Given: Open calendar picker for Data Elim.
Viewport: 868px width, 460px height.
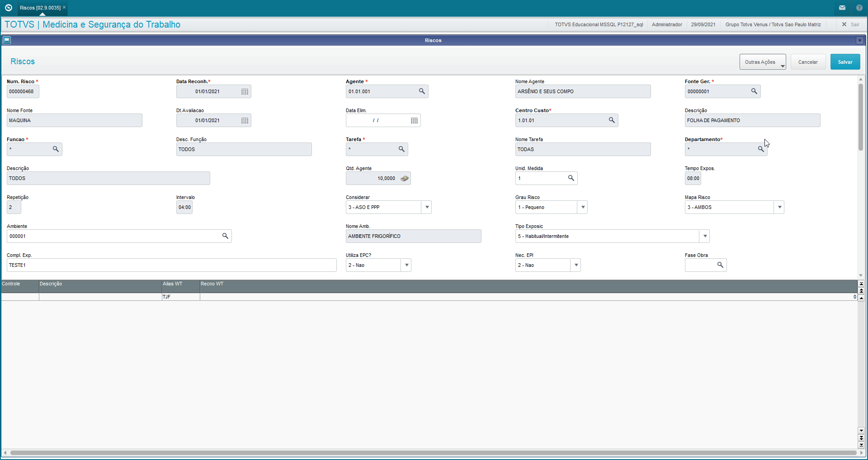Looking at the screenshot, I should tap(414, 121).
